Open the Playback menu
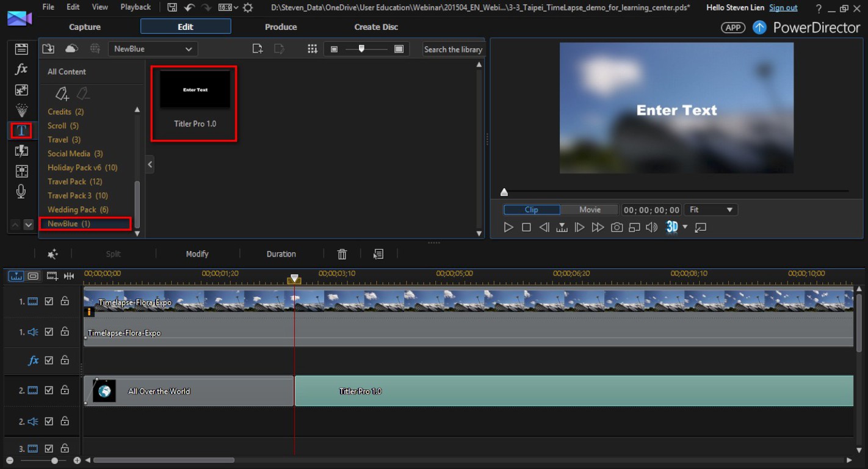The height and width of the screenshot is (469, 868). coord(136,7)
